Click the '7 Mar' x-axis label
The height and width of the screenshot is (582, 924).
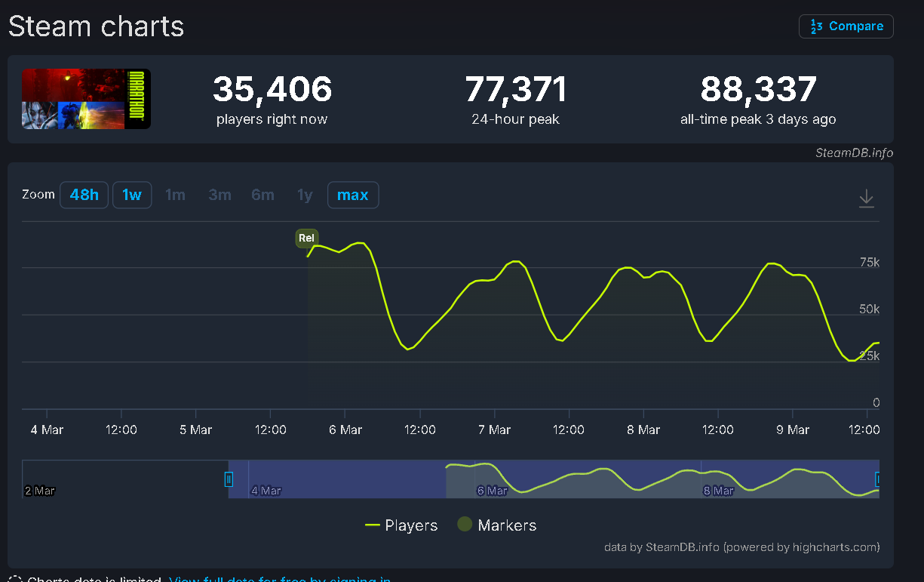click(x=494, y=430)
